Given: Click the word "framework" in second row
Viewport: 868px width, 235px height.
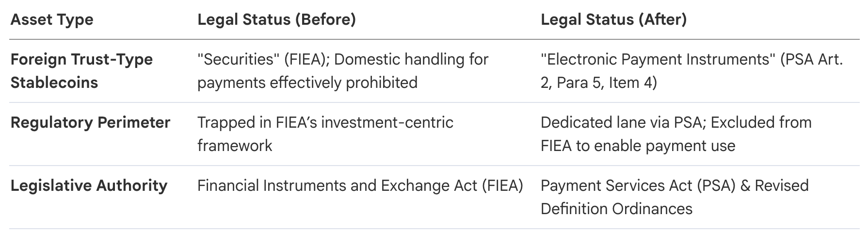Looking at the screenshot, I should click(235, 146).
